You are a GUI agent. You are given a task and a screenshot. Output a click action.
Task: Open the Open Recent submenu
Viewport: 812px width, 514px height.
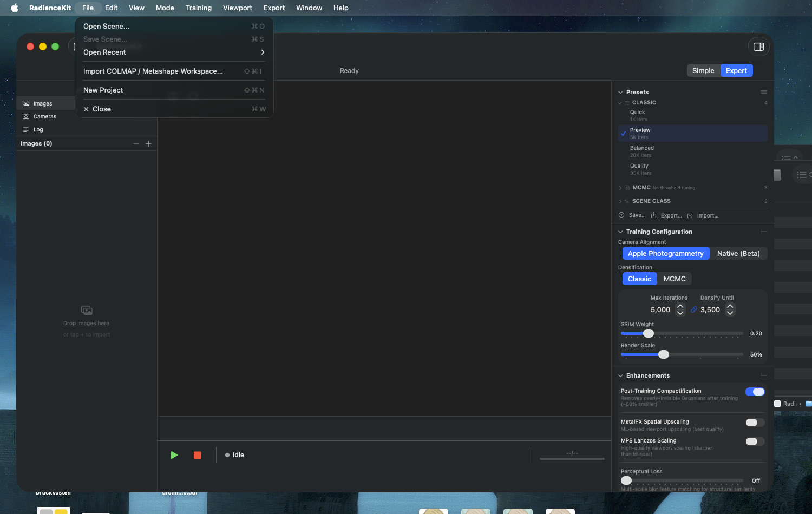(x=174, y=52)
